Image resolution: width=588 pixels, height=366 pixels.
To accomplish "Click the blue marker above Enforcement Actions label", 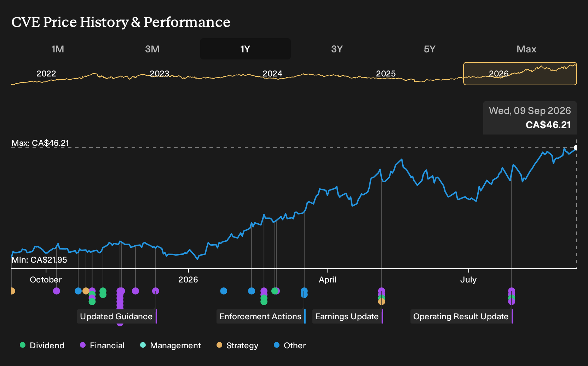I will point(304,292).
